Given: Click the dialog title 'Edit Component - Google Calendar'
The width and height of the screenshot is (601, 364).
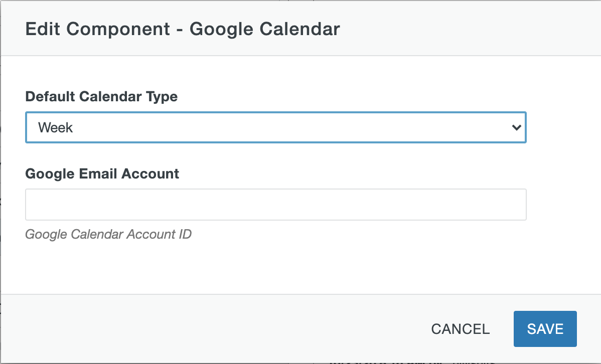Looking at the screenshot, I should click(x=183, y=29).
